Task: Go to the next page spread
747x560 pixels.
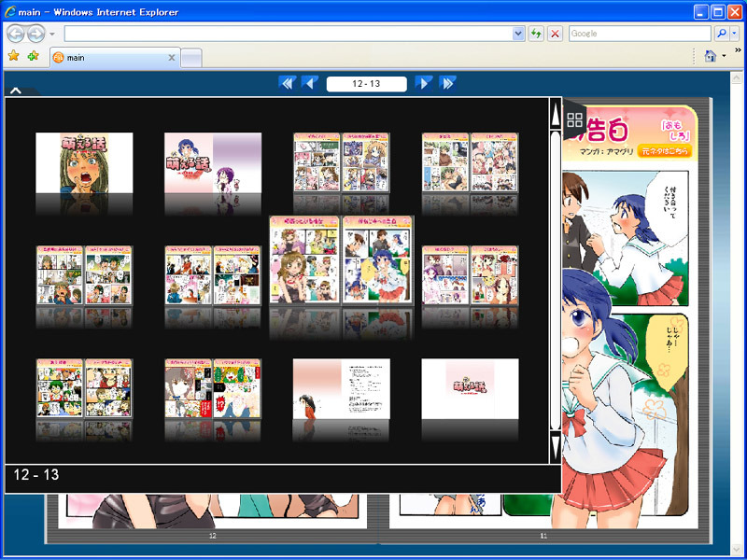Action: coord(424,83)
